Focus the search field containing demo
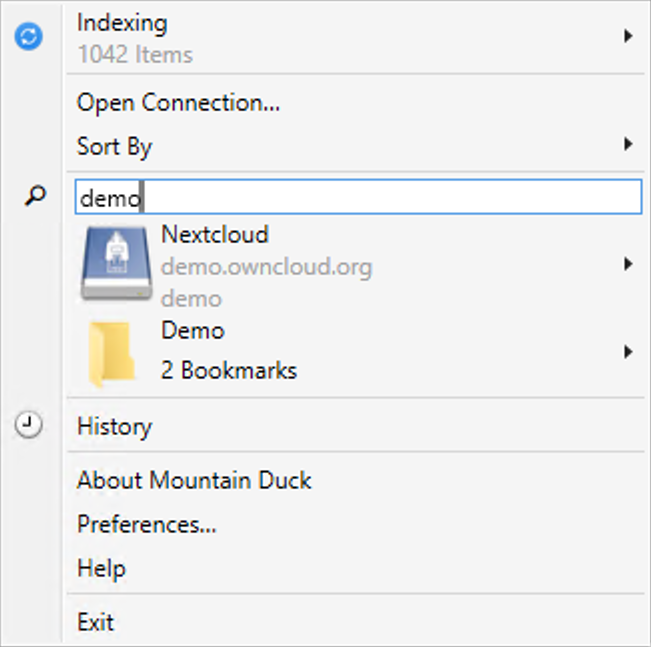The width and height of the screenshot is (651, 647). (358, 197)
